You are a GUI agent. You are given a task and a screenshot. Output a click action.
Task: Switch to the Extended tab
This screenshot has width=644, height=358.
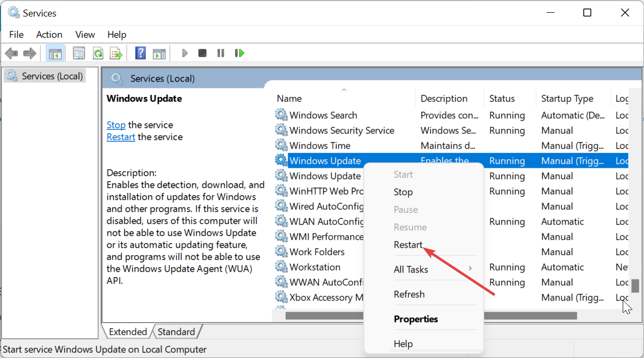(x=128, y=332)
